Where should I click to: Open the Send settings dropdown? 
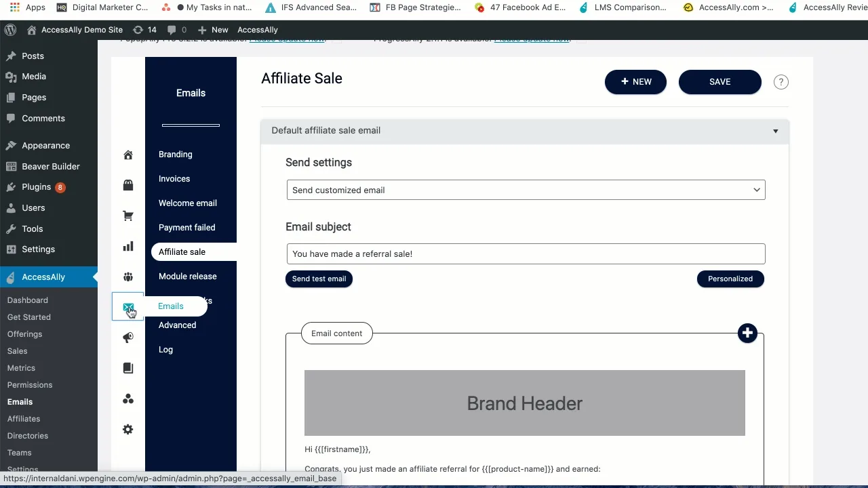click(x=526, y=190)
